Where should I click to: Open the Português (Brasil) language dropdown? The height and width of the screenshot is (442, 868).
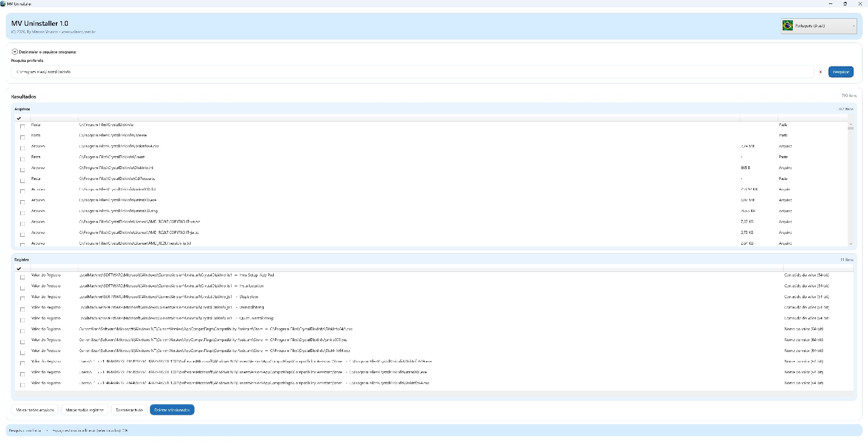pos(819,26)
